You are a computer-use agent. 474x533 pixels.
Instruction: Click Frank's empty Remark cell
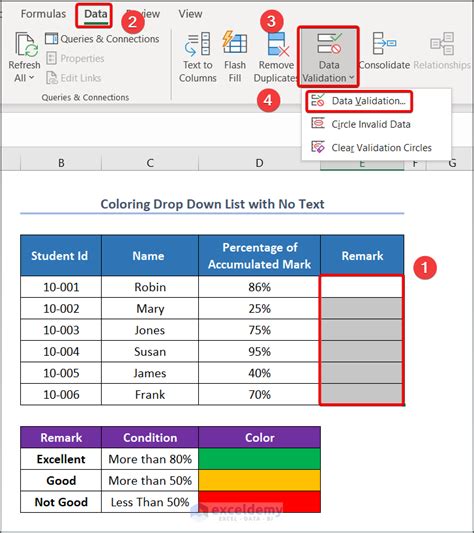[x=362, y=394]
